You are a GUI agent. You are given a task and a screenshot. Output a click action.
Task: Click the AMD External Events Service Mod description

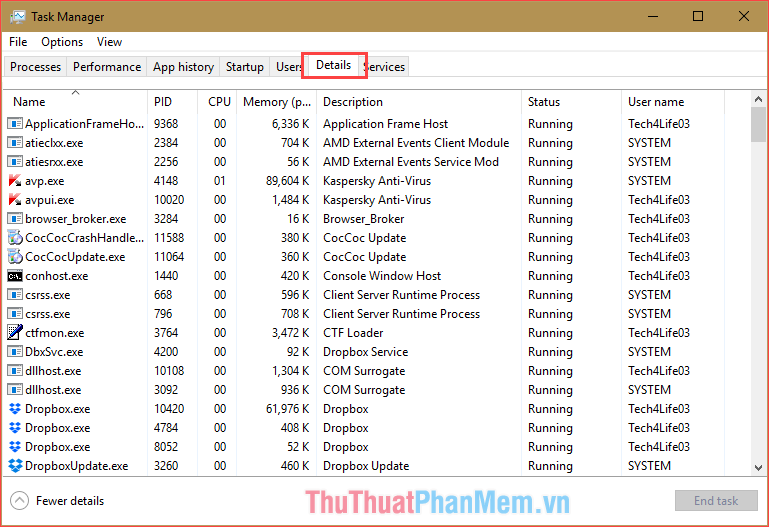pos(410,162)
